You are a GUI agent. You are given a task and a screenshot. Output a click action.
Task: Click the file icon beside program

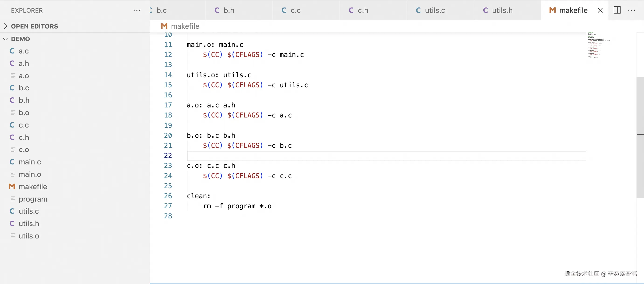[x=13, y=199]
